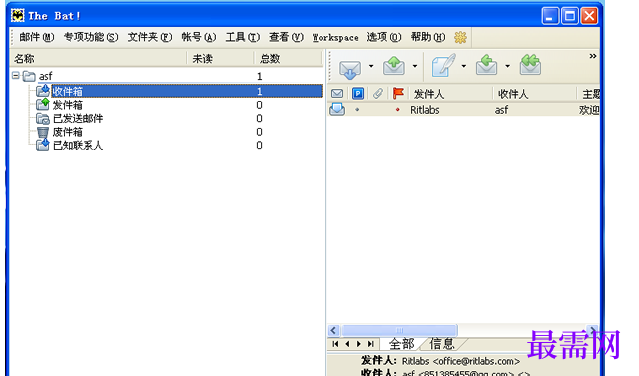This screenshot has height=376, width=639.
Task: Click the Send queued mail icon
Action: [x=394, y=66]
